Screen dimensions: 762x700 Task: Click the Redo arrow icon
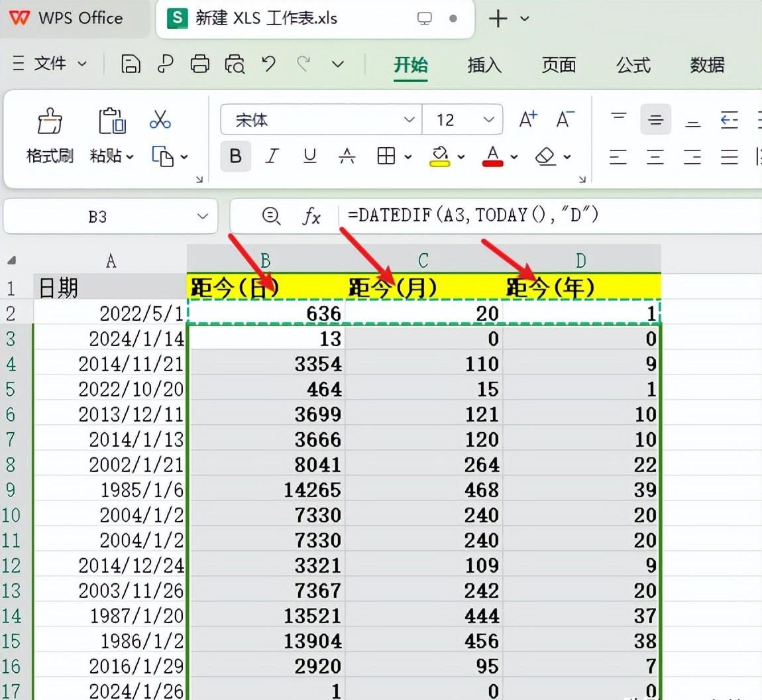click(303, 64)
